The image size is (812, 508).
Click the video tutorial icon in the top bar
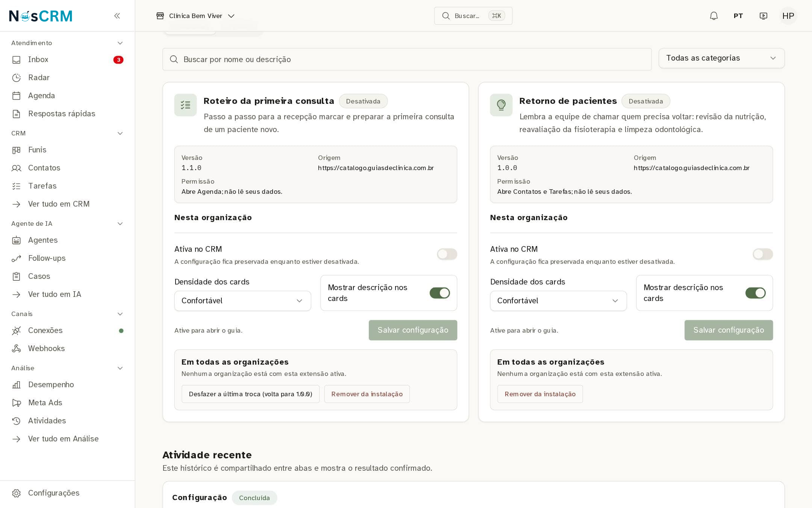coord(763,16)
